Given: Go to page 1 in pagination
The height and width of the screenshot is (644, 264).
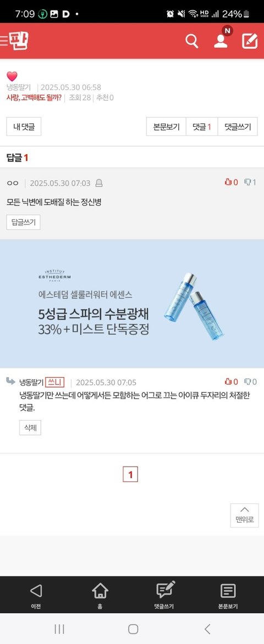Looking at the screenshot, I should coord(130,475).
